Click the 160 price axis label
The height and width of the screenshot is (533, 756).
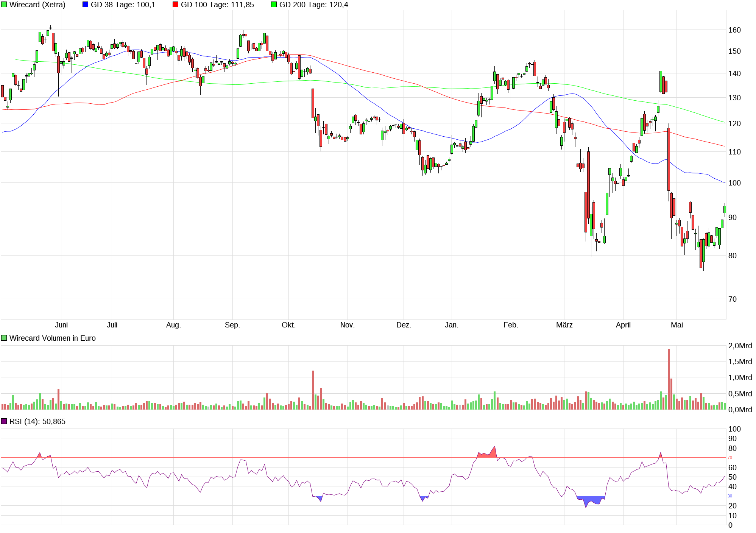pyautogui.click(x=734, y=30)
